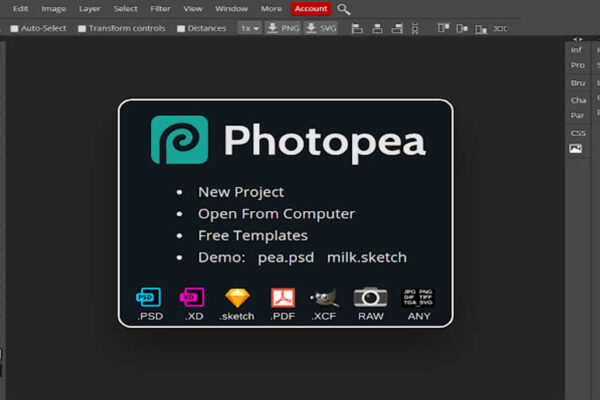Click New Project link
600x400 pixels.
click(241, 192)
